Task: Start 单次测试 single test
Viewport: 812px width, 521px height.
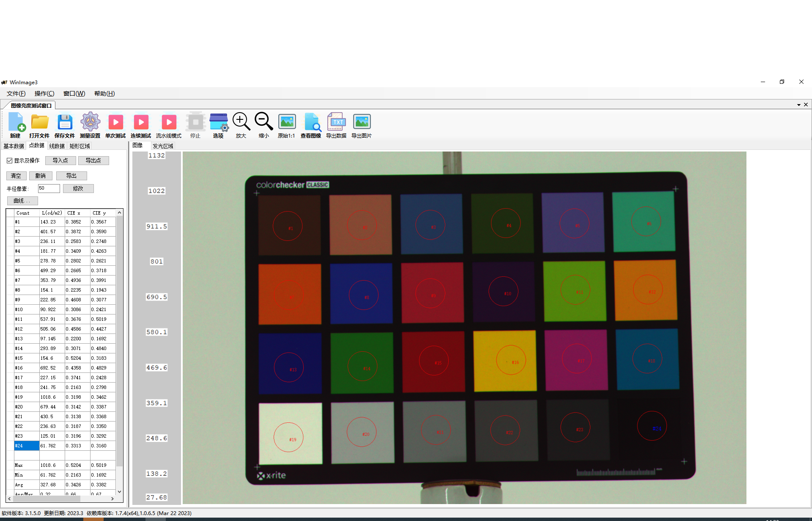Action: pos(115,123)
